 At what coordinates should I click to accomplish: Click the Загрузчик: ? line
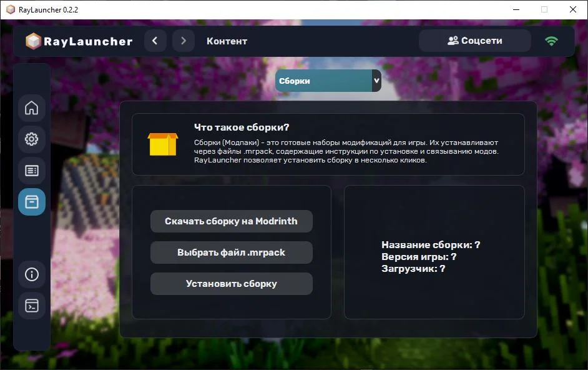413,269
